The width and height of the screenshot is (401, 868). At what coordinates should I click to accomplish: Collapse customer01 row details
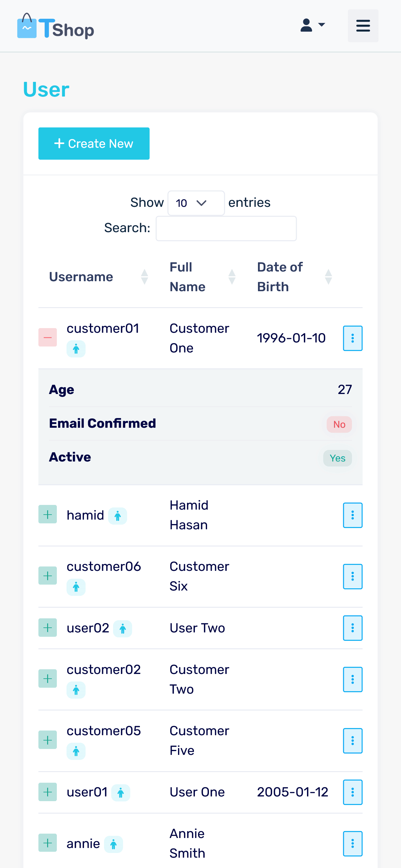[47, 337]
